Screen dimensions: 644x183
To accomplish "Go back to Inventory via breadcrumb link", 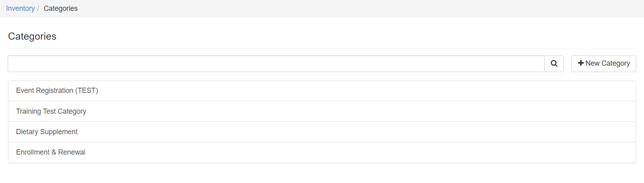I will (x=20, y=8).
